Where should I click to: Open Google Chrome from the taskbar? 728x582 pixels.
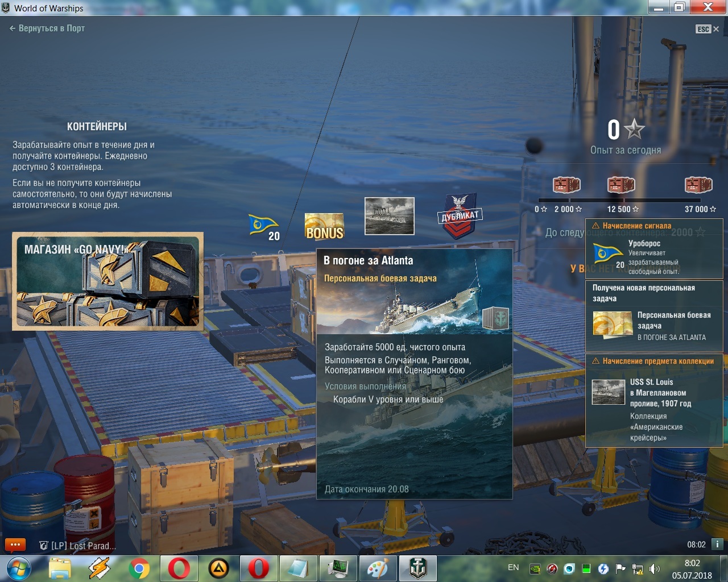click(139, 568)
